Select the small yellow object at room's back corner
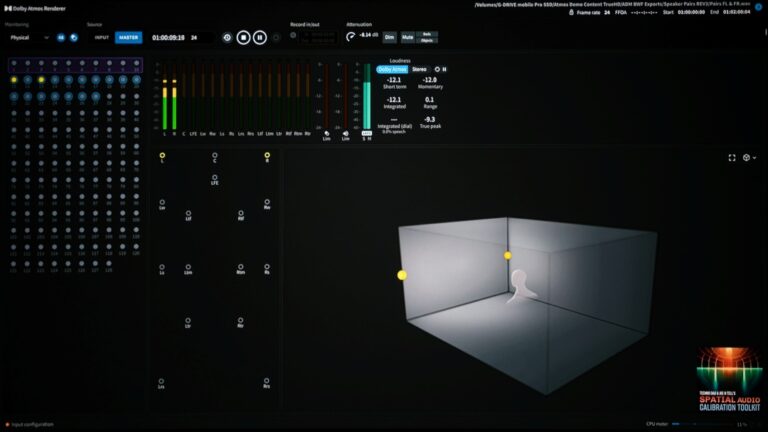768x432 pixels. coord(507,256)
